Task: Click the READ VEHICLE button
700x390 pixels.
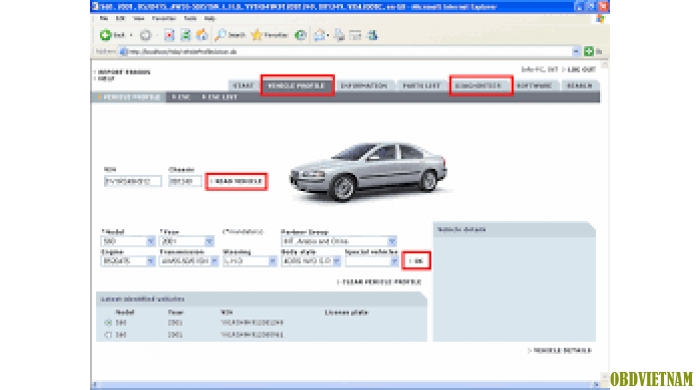Action: click(x=236, y=181)
